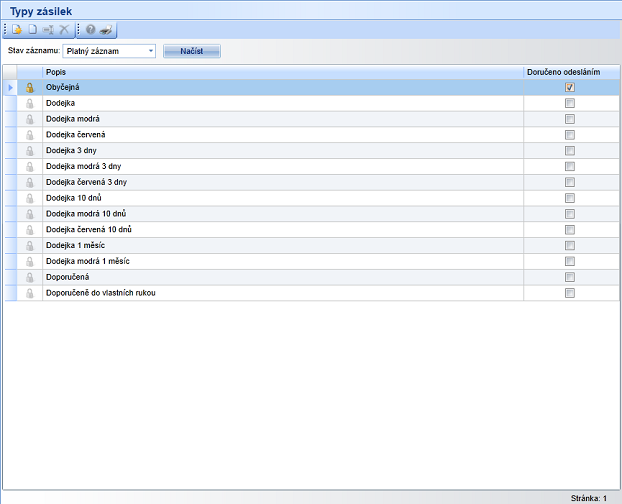
Task: Click the blank document toolbar icon
Action: [x=33, y=29]
